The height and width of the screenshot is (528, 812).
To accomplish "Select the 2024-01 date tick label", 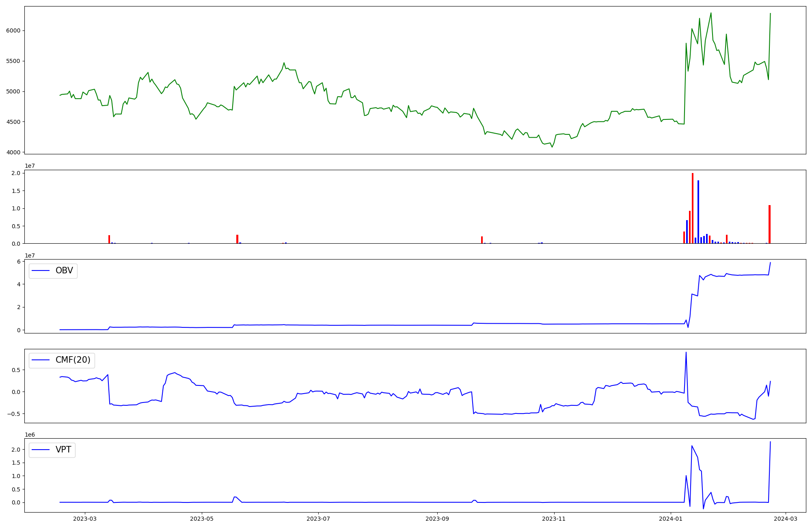I will (671, 519).
